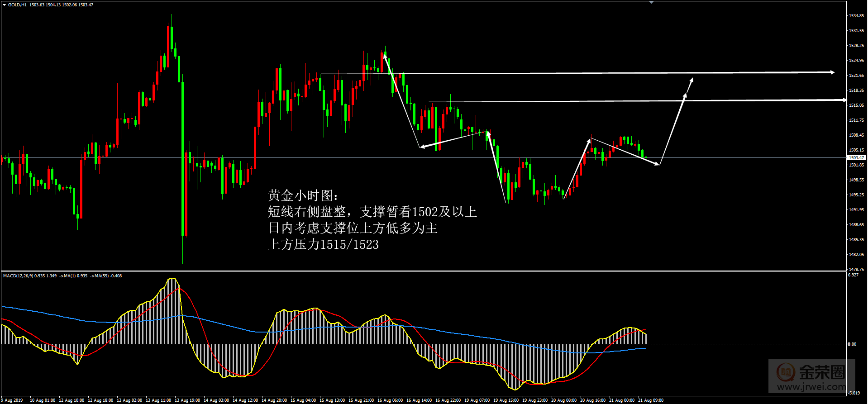The width and height of the screenshot is (868, 404).
Task: Select the GOLD,H1 symbol title text
Action: [17, 5]
